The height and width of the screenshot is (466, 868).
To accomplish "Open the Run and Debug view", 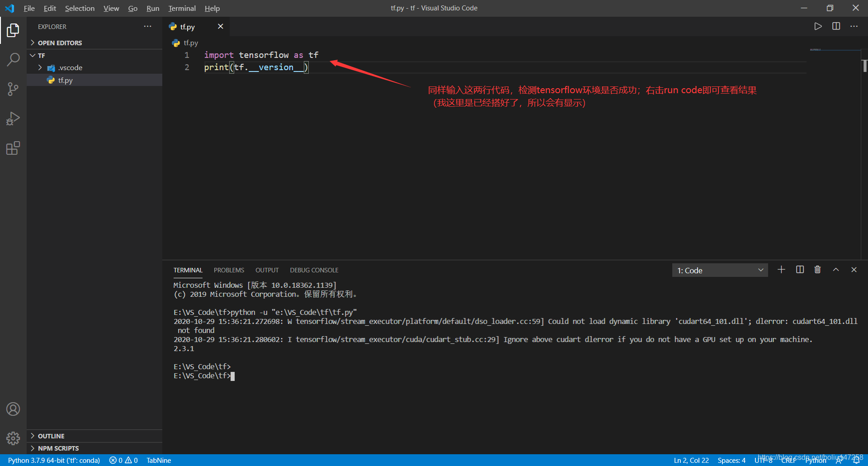I will pyautogui.click(x=13, y=119).
